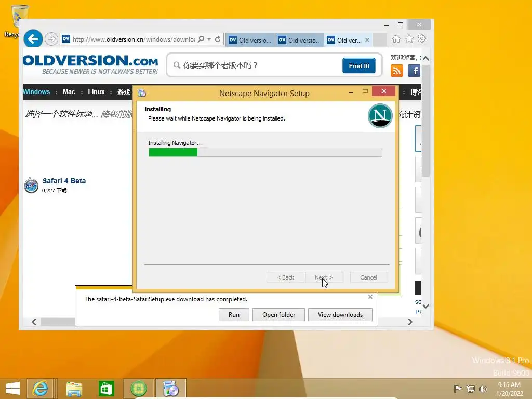Click the refresh icon in address bar
This screenshot has width=532, height=399.
218,39
